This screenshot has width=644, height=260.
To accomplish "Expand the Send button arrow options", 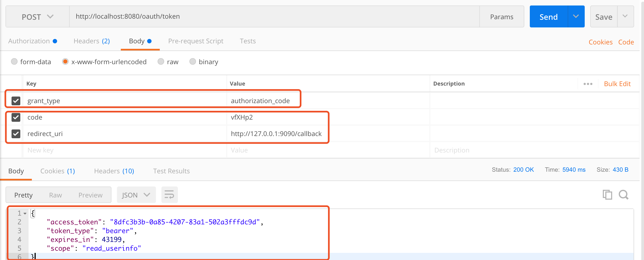I will coord(576,16).
